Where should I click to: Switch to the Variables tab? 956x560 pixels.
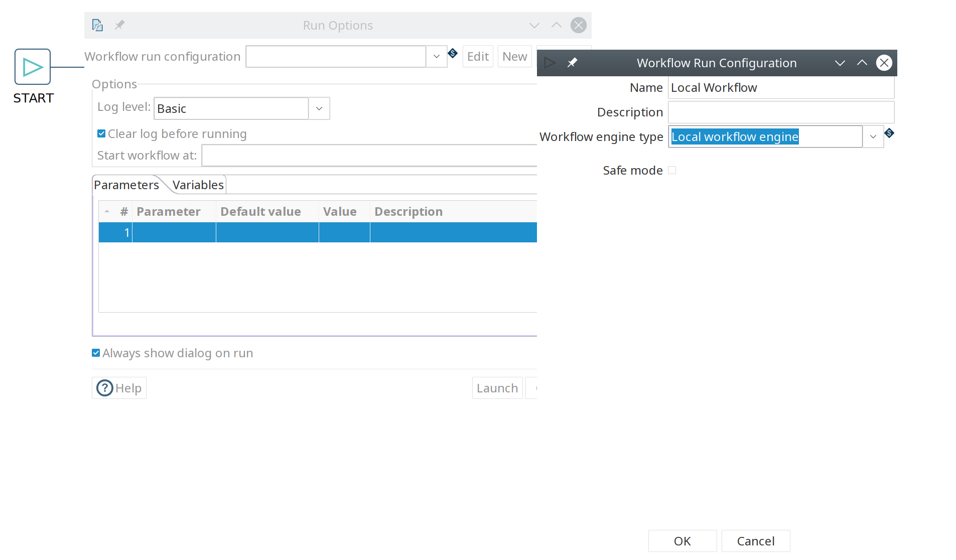click(197, 185)
